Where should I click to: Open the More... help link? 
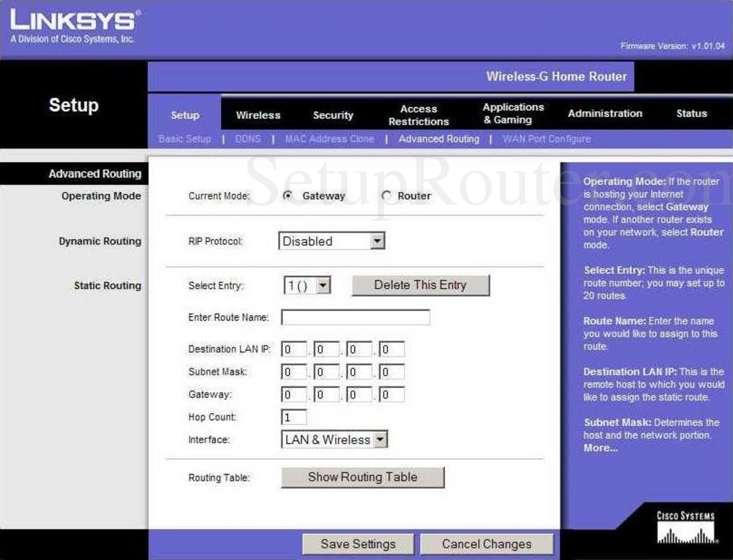click(600, 448)
